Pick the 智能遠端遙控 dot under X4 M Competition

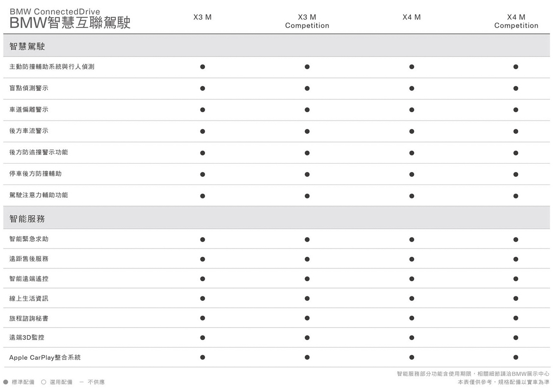(x=516, y=279)
